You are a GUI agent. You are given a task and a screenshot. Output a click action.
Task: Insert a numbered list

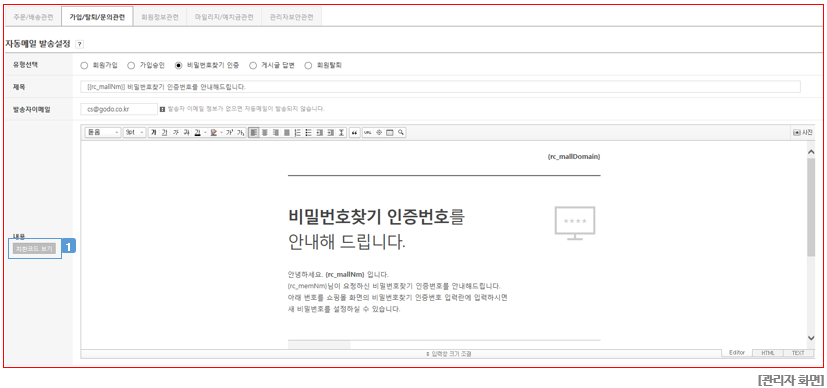click(x=298, y=133)
